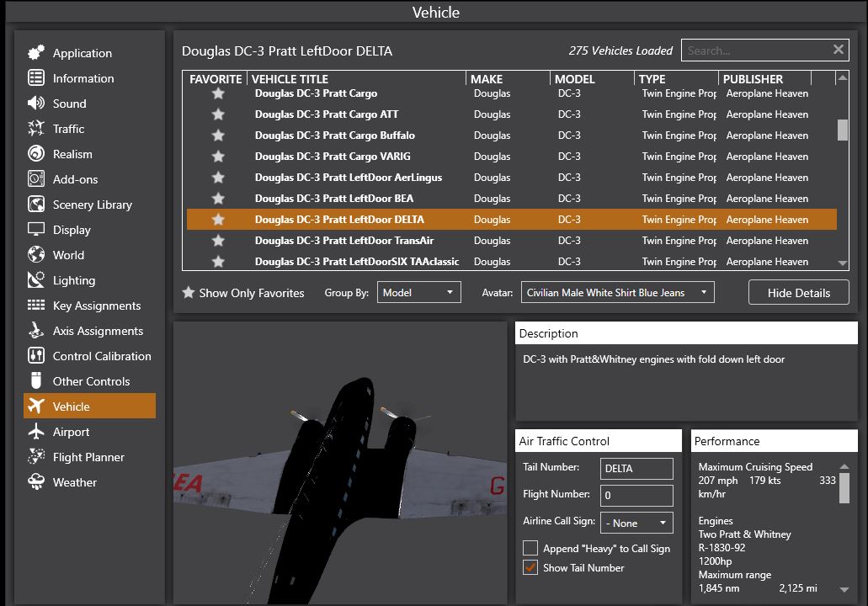Click the Scenery Library icon
Viewport: 868px width, 606px height.
36,205
